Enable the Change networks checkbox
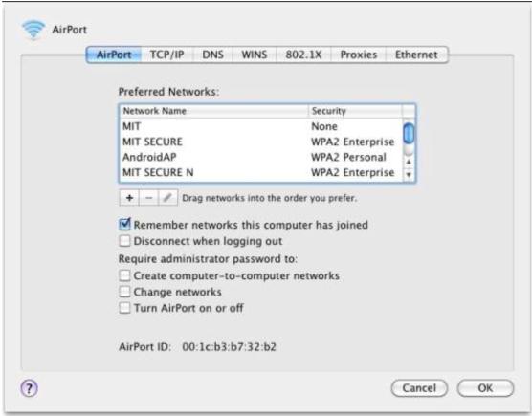The height and width of the screenshot is (416, 532). click(124, 292)
